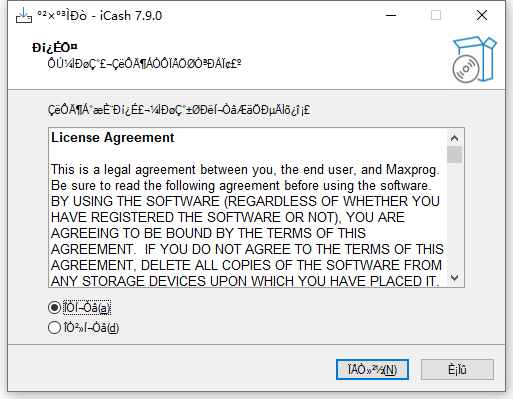The height and width of the screenshot is (399, 513).
Task: Click the cancel button beside Next
Action: click(x=457, y=369)
